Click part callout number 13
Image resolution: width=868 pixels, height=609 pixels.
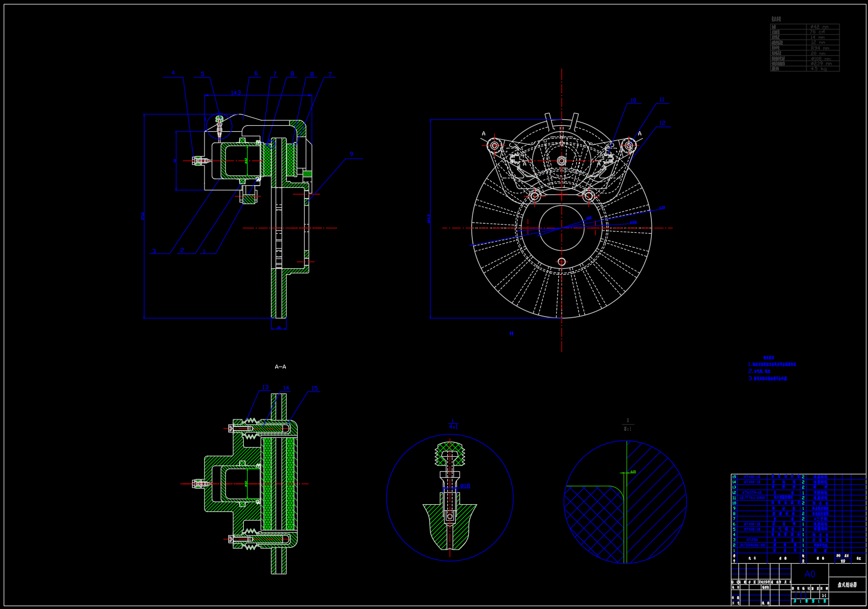(265, 388)
